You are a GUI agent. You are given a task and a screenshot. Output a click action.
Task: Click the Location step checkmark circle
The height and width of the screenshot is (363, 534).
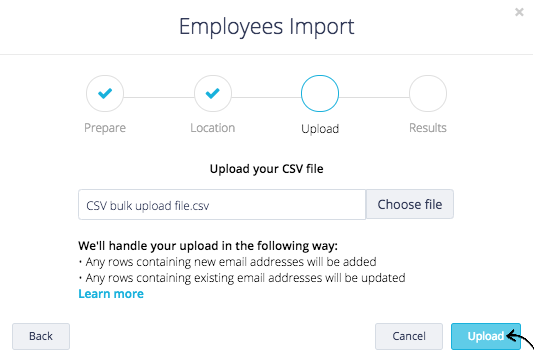(x=213, y=93)
